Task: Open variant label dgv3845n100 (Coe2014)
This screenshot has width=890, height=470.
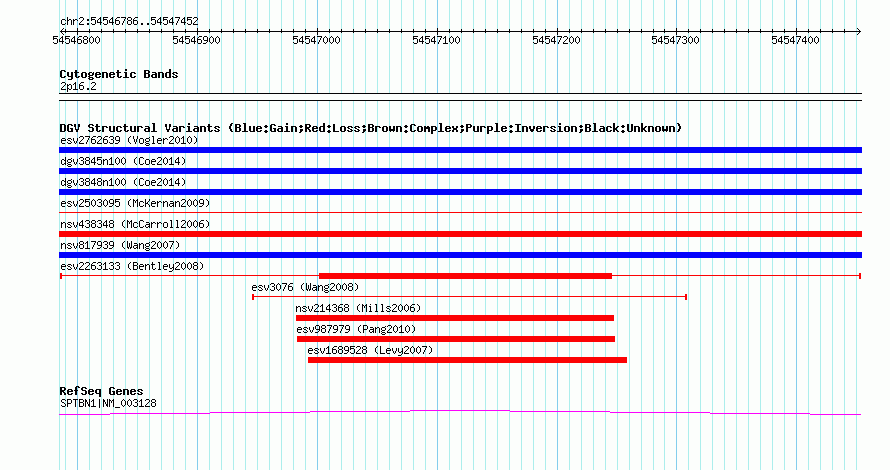Action: (123, 161)
